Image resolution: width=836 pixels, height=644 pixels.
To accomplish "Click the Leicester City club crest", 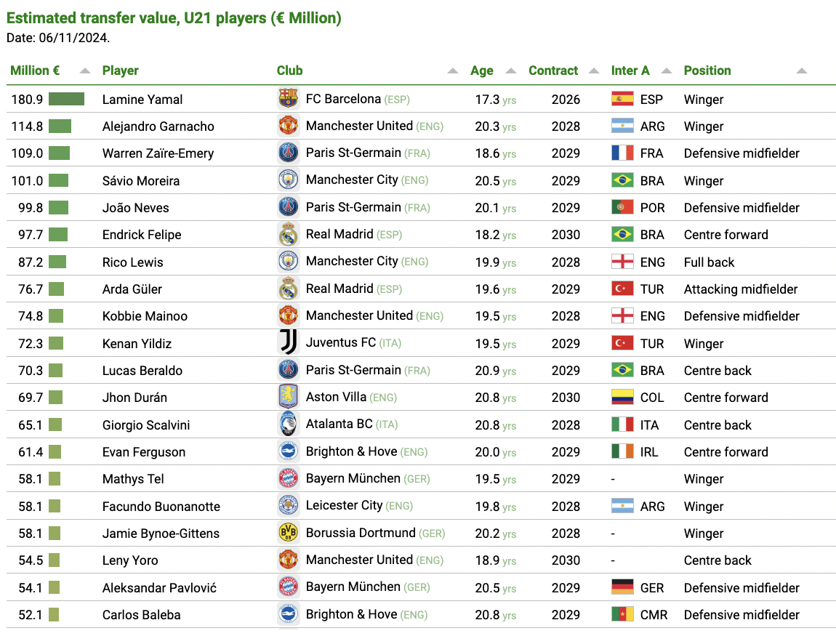I will [289, 505].
